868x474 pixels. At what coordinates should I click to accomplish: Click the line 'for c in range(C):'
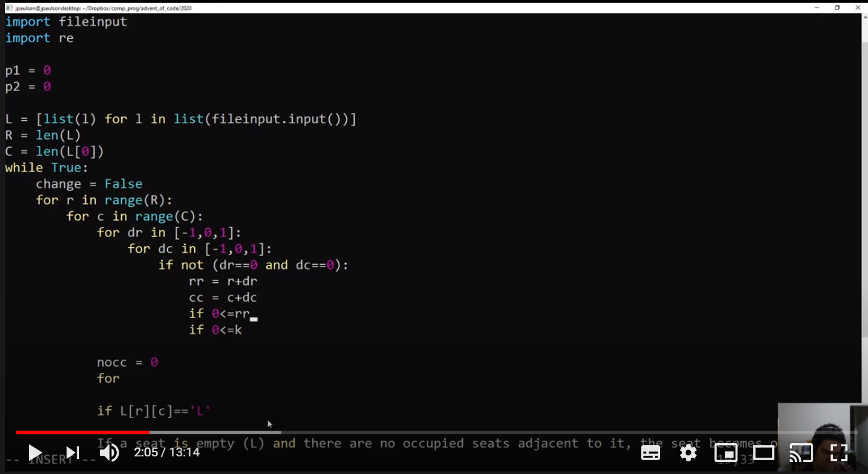(135, 217)
